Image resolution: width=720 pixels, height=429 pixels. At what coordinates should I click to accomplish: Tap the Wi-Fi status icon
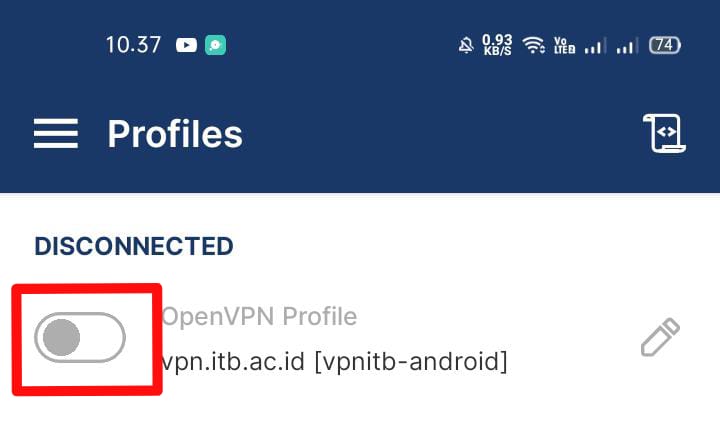[x=534, y=45]
